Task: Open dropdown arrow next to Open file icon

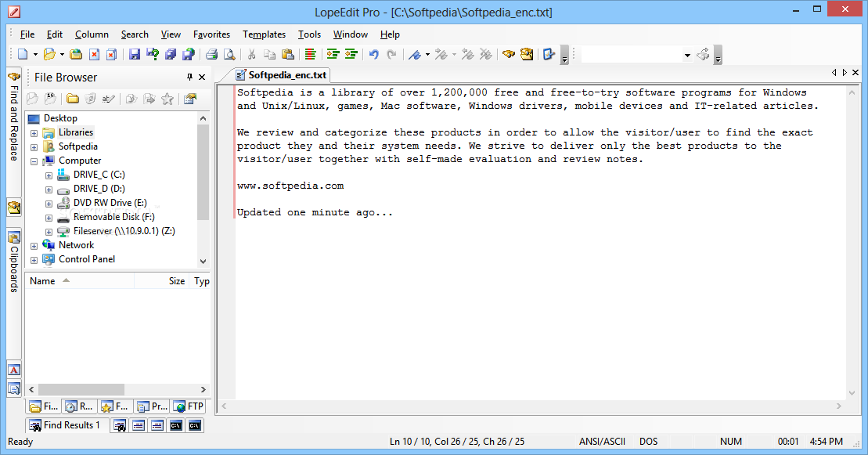Action: (62, 55)
